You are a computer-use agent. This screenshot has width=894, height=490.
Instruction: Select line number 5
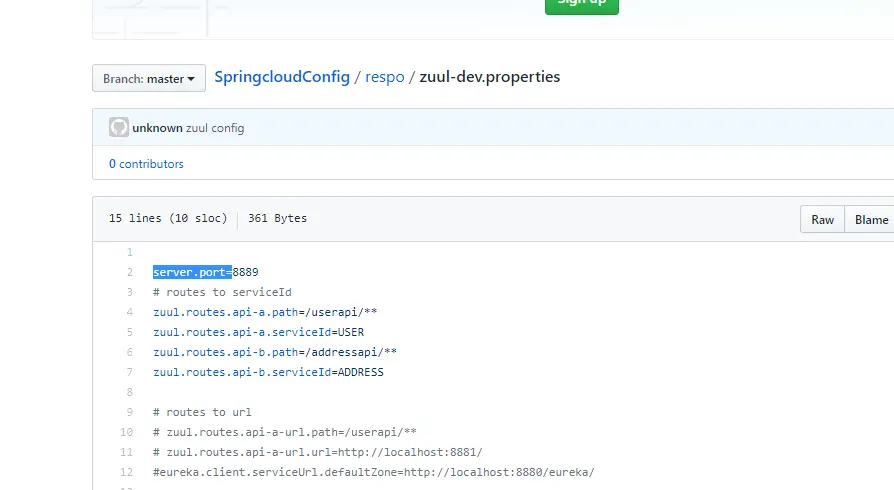click(x=129, y=332)
